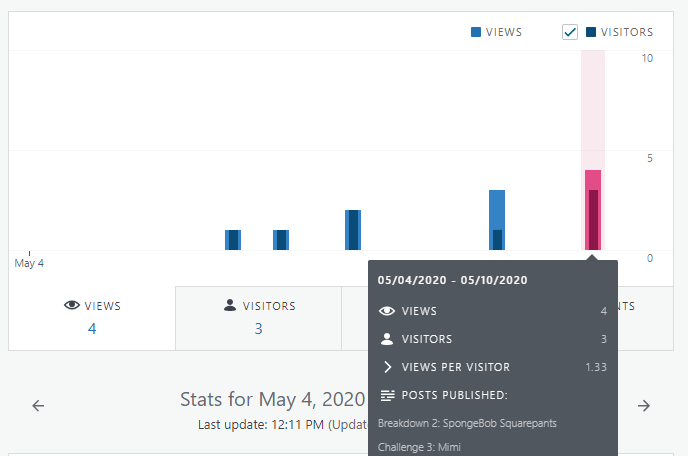The image size is (688, 456).
Task: Click chevron next to Views Per Visitor
Action: pyautogui.click(x=387, y=367)
